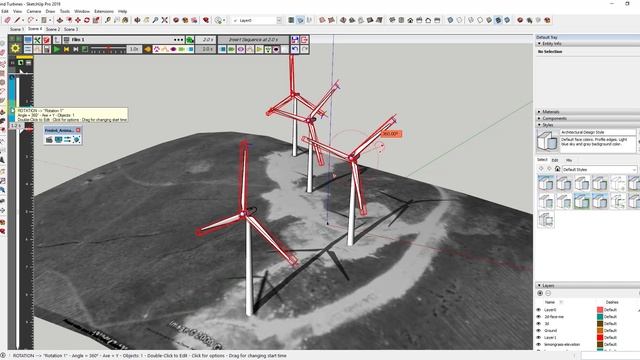Click Ground layer orange color swatch
The height and width of the screenshot is (360, 640).
(x=600, y=331)
